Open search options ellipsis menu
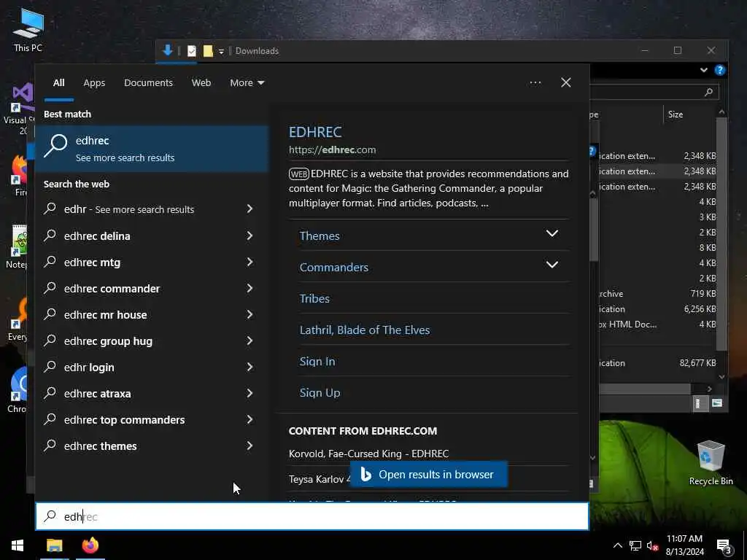This screenshot has width=747, height=560. (535, 83)
